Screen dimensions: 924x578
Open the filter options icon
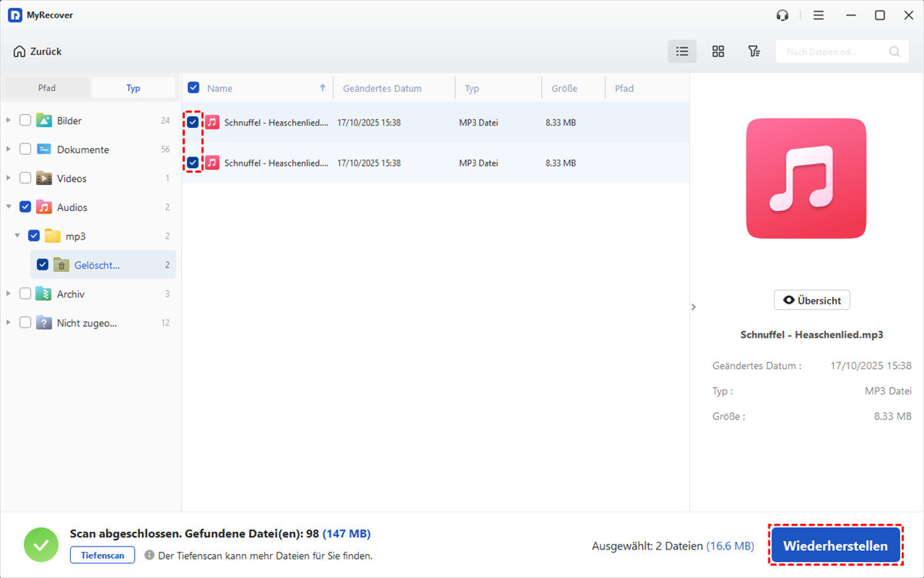point(754,52)
